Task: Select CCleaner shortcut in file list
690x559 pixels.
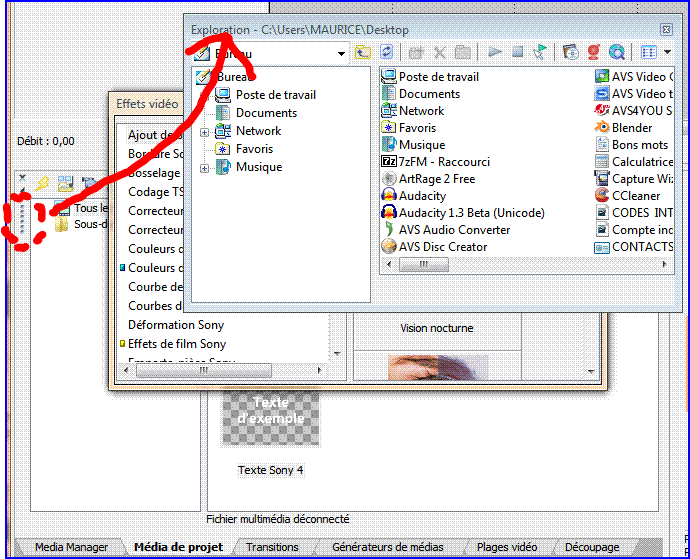Action: [628, 196]
